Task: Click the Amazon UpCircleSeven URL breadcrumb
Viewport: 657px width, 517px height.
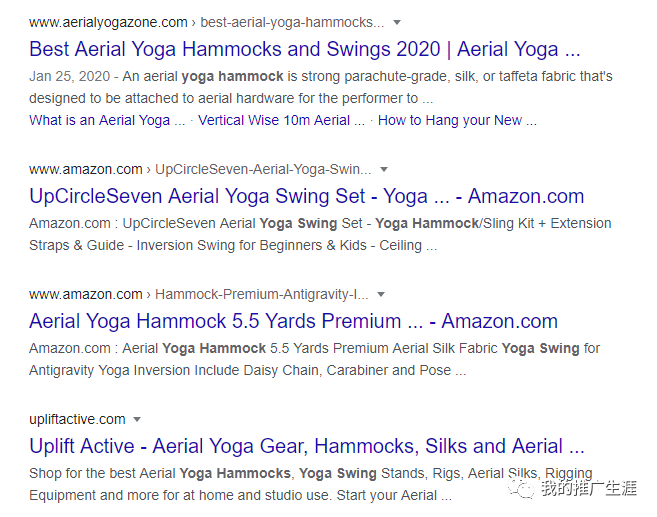Action: (200, 169)
